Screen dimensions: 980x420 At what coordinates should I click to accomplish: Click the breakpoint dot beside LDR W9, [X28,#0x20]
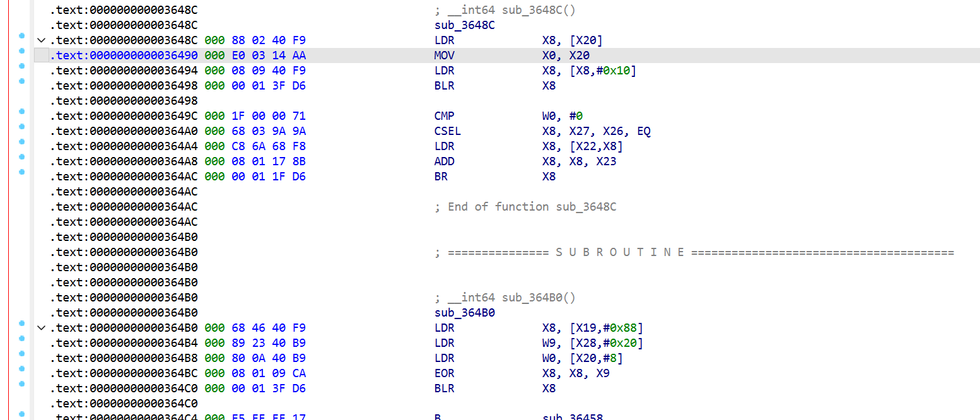tap(22, 338)
